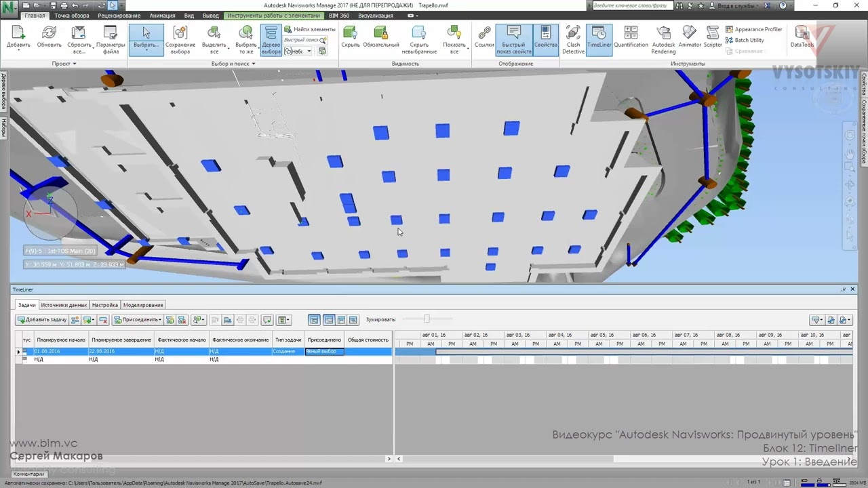Screen dimensions: 868x488
Task: Open Autodesk Rendering
Action: (663, 40)
